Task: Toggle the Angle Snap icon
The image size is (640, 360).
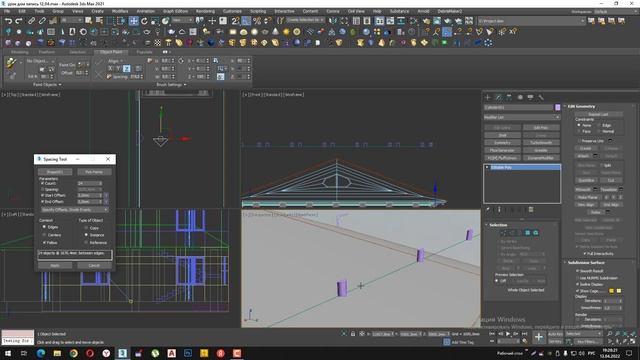Action: [246, 21]
